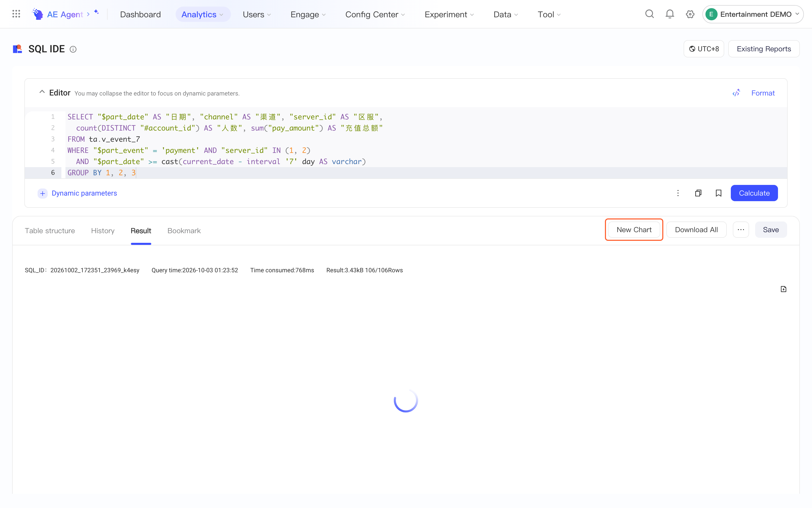This screenshot has width=812, height=508.
Task: Bookmark this query with the bookmark icon
Action: tap(718, 193)
